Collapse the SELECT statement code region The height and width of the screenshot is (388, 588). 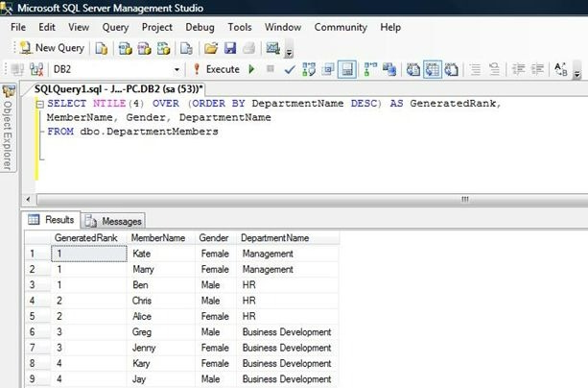tap(40, 104)
